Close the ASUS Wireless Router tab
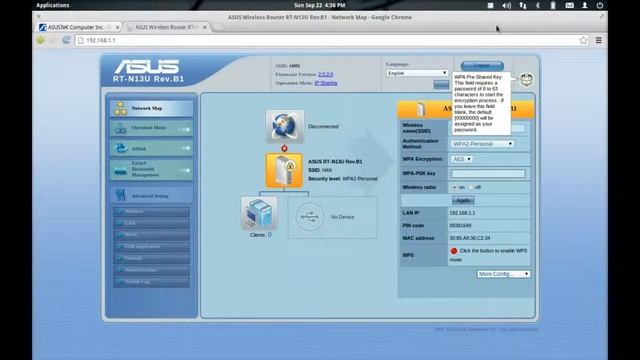The image size is (640, 360). (x=205, y=27)
